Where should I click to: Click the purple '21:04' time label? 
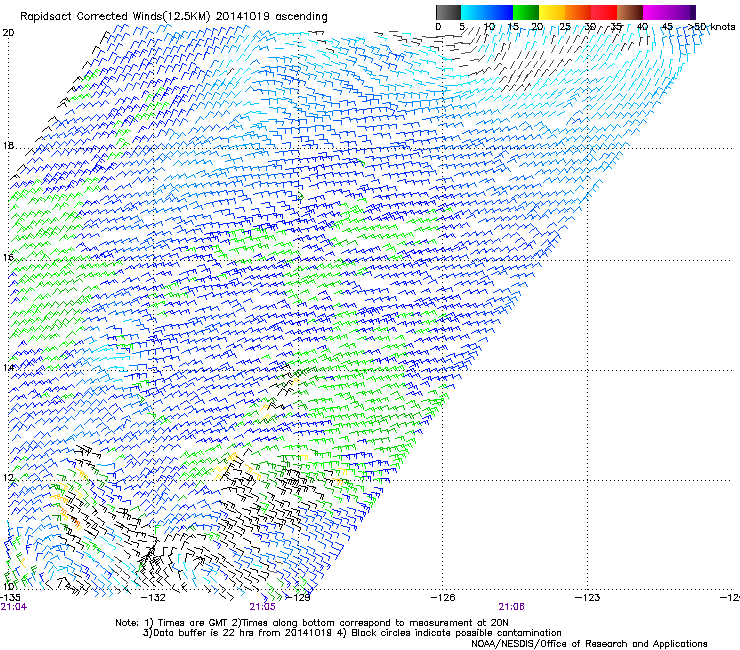coord(14,607)
